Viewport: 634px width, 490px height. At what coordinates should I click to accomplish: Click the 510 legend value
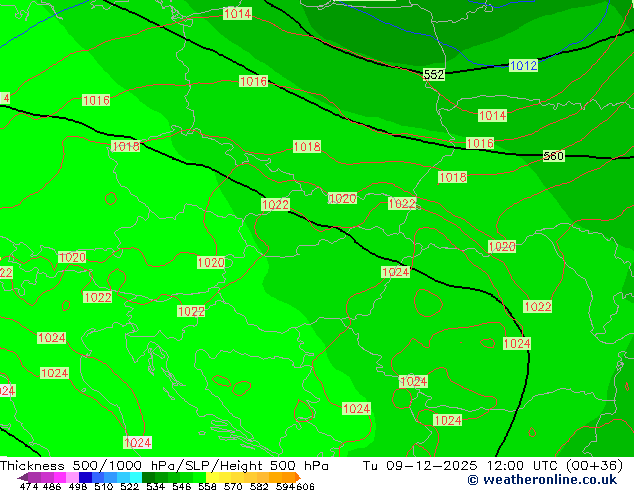(104, 486)
